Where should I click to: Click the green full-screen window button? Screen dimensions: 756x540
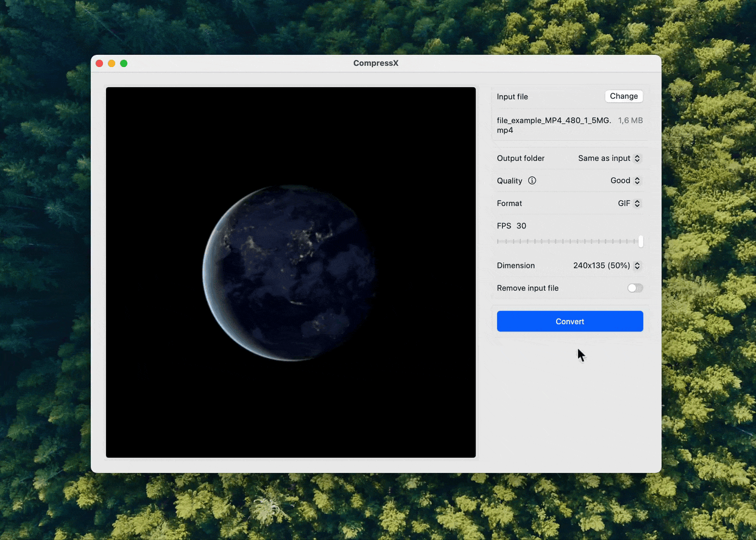124,63
